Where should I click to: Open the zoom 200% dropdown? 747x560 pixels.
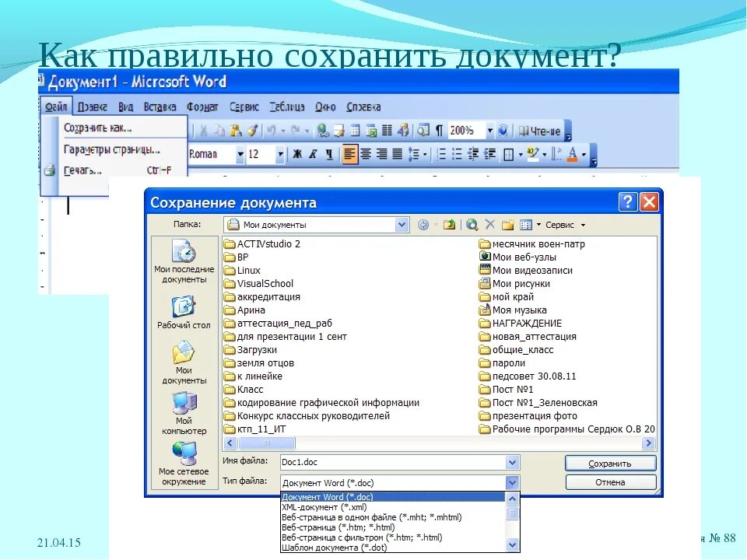[x=489, y=131]
